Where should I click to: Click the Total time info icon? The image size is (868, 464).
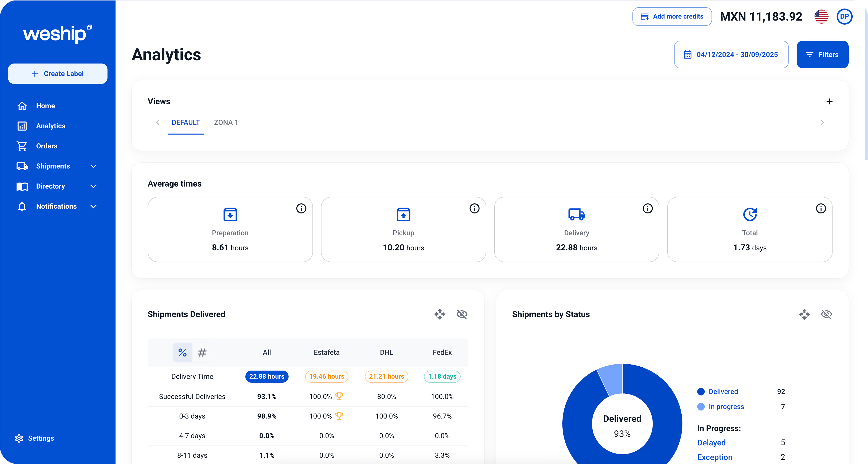pyautogui.click(x=821, y=209)
